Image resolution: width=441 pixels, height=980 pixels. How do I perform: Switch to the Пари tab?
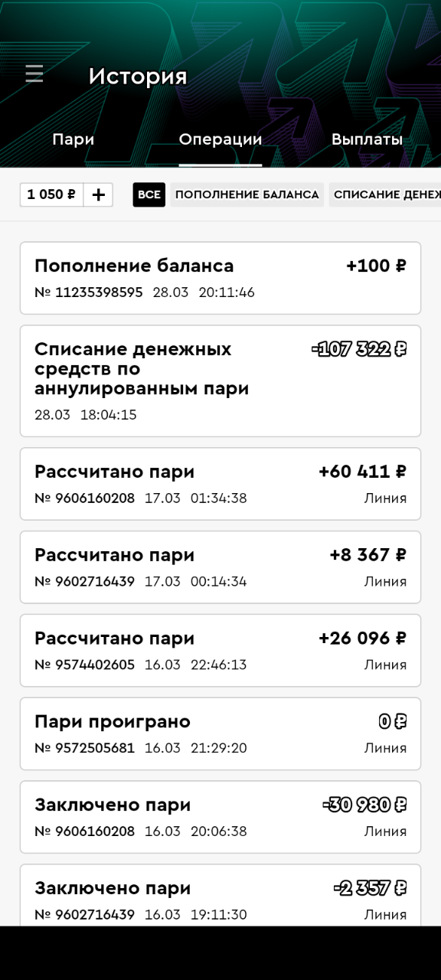(73, 139)
